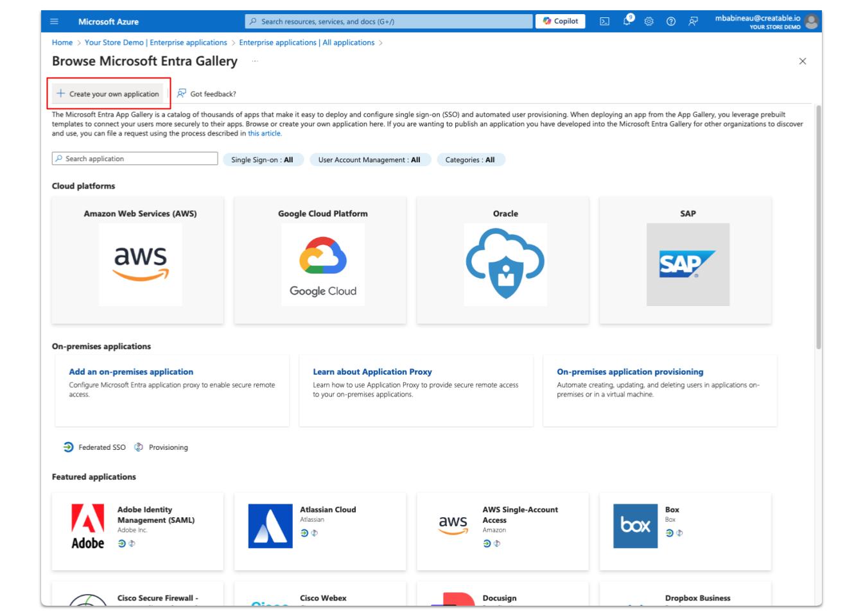863x616 pixels.
Task: Open the Categories filter
Action: click(470, 160)
